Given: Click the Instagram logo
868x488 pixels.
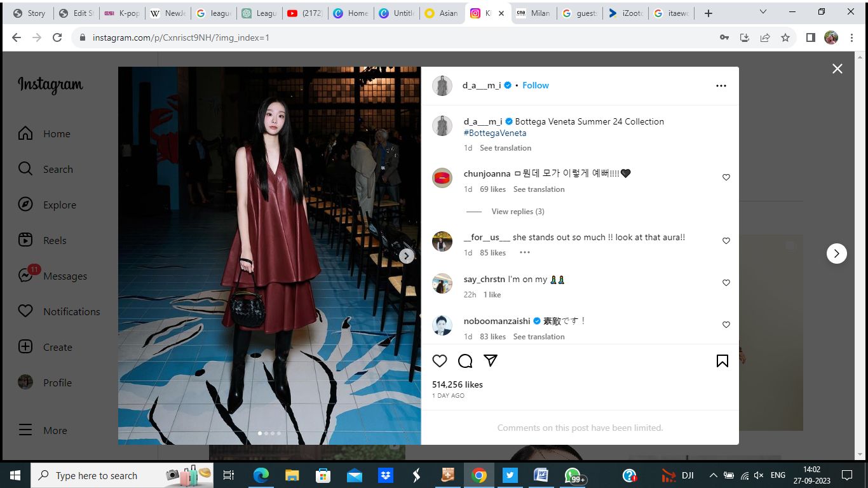Looking at the screenshot, I should [50, 85].
